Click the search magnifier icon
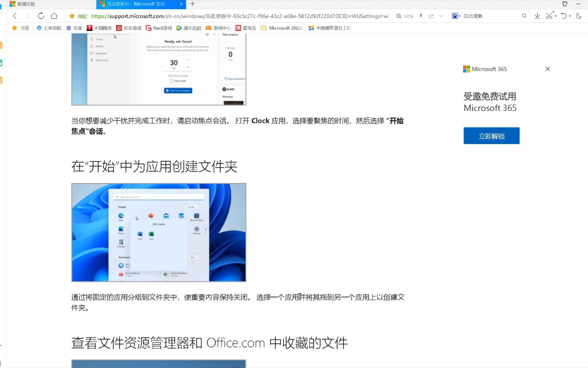The image size is (588, 368). 524,16
